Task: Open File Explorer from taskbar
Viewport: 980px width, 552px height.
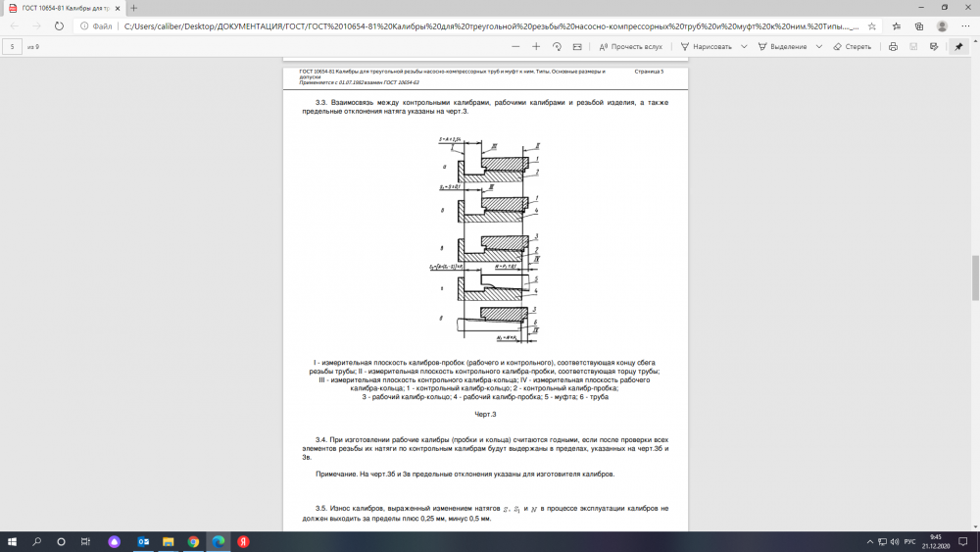Action: tap(169, 542)
